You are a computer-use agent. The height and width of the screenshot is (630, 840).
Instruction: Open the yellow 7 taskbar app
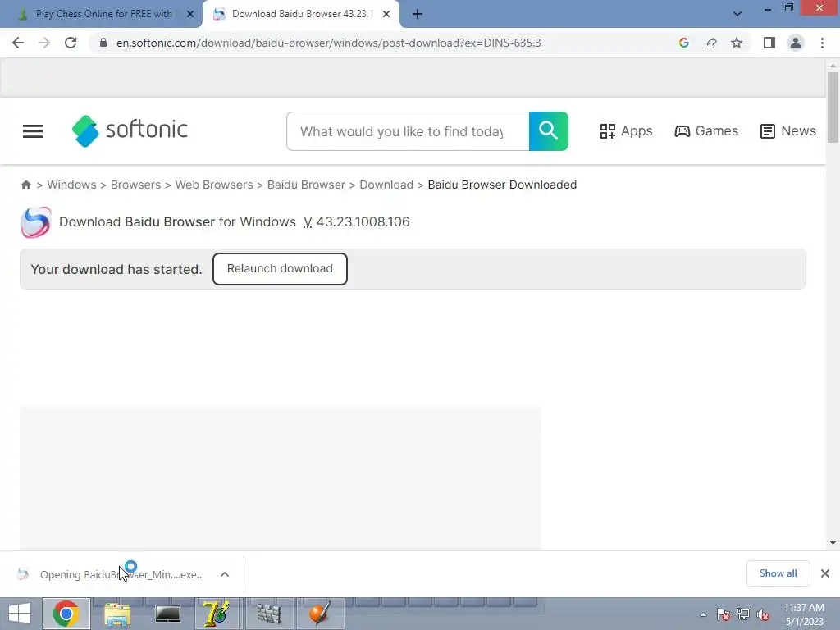pyautogui.click(x=218, y=614)
